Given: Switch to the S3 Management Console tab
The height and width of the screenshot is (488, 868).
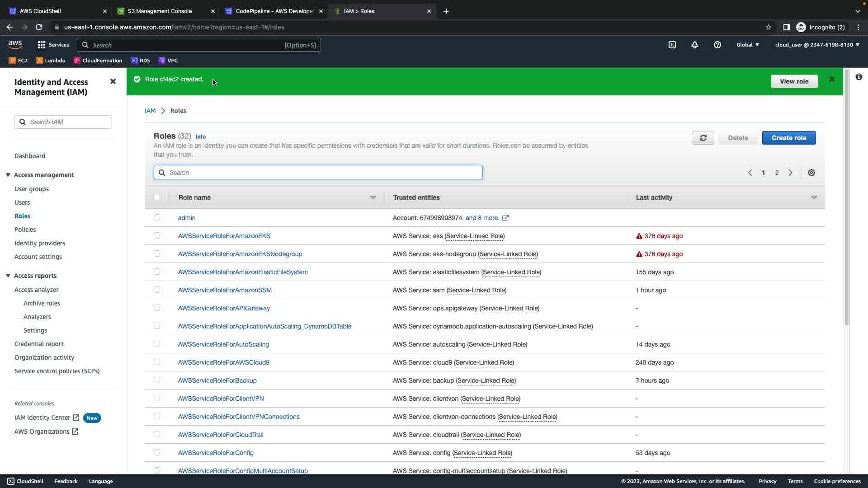Looking at the screenshot, I should point(160,11).
